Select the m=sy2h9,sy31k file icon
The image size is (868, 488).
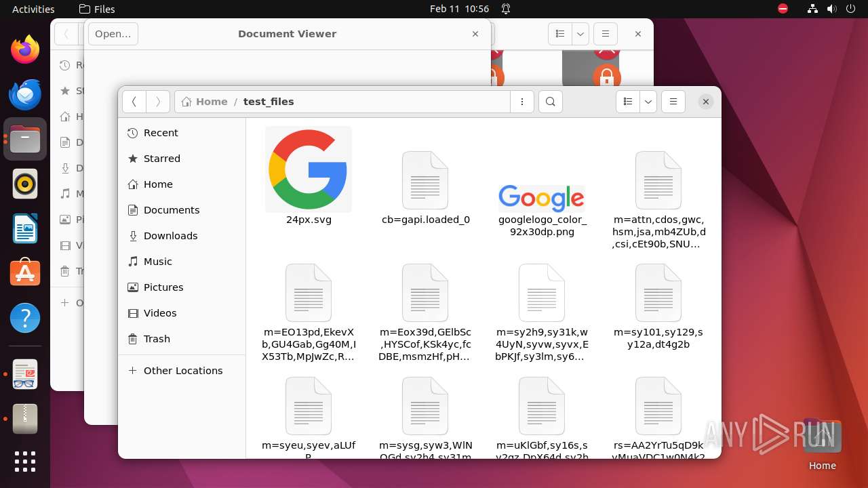pos(542,293)
